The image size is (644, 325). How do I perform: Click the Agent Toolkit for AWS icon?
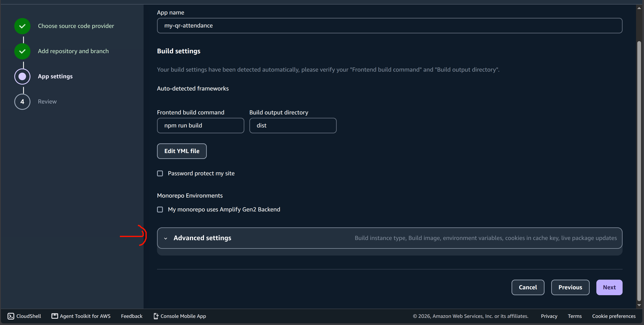pyautogui.click(x=55, y=316)
